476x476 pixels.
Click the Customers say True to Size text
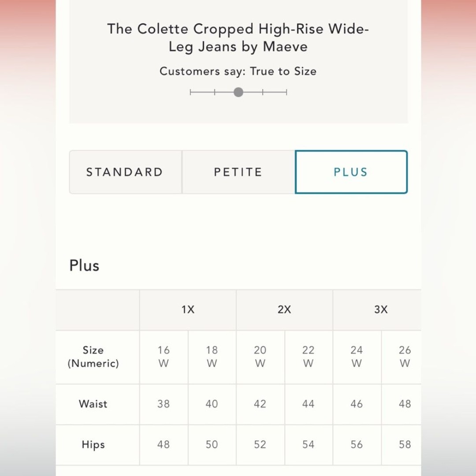point(238,71)
